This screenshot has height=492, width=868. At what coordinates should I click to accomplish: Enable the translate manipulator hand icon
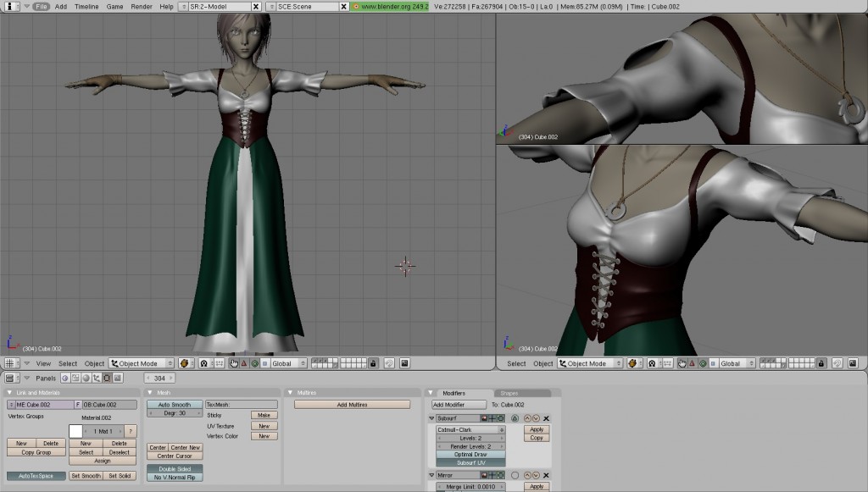point(233,364)
